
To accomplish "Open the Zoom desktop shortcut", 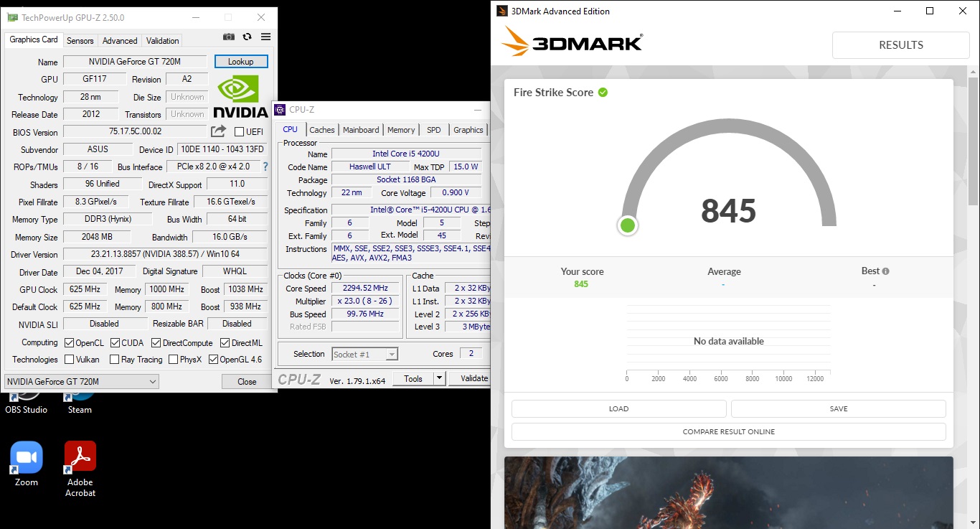I will point(27,464).
